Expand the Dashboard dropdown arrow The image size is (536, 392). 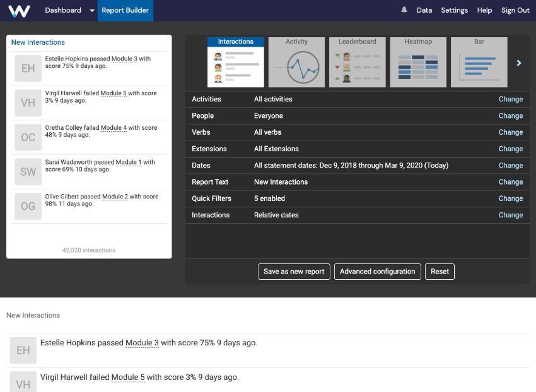click(92, 11)
